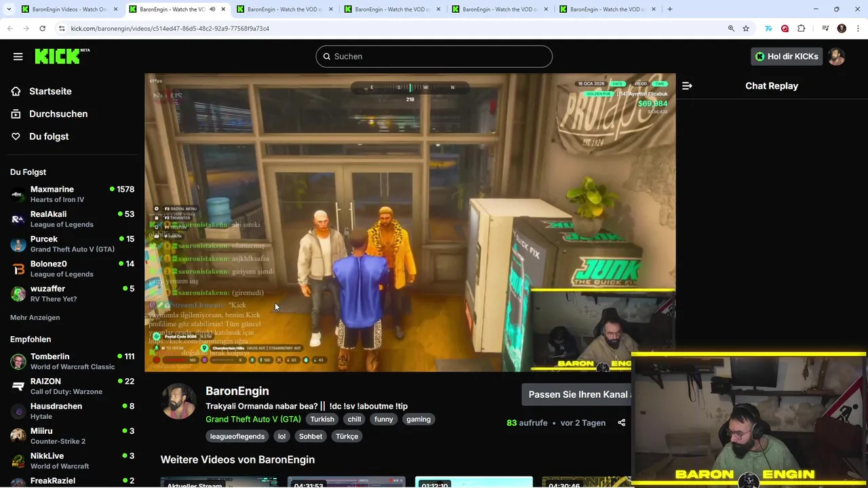Viewport: 868px width, 488px height.
Task: Open RAIZON recommended channel
Action: pos(72,386)
